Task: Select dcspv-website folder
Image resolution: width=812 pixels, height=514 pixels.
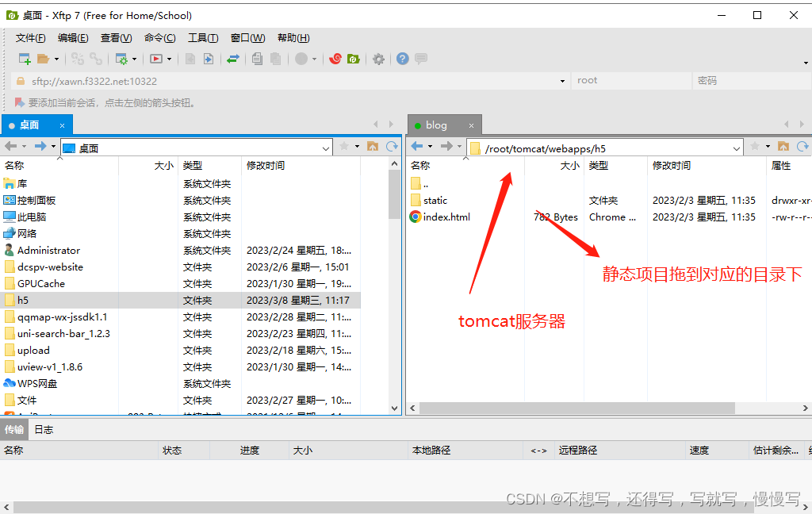Action: (50, 267)
